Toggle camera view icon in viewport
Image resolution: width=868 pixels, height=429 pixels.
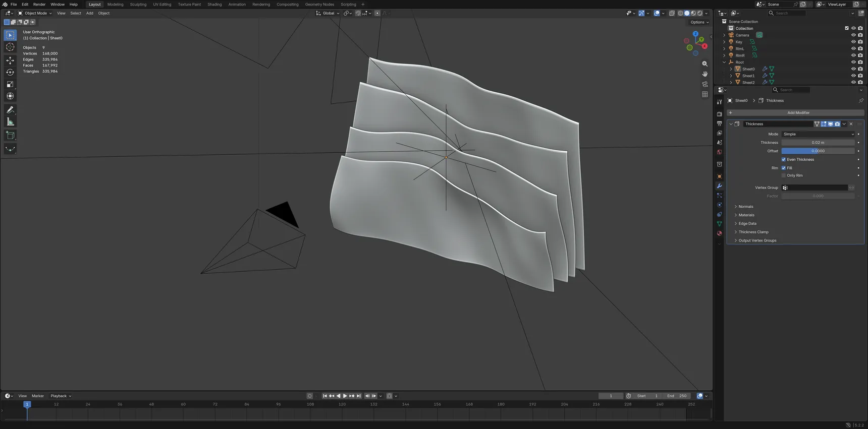click(704, 84)
